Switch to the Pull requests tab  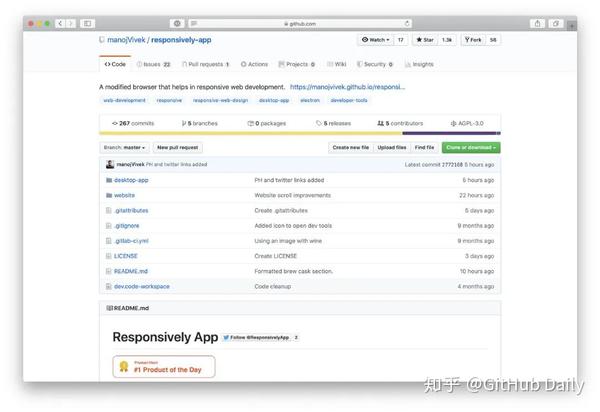coord(205,64)
